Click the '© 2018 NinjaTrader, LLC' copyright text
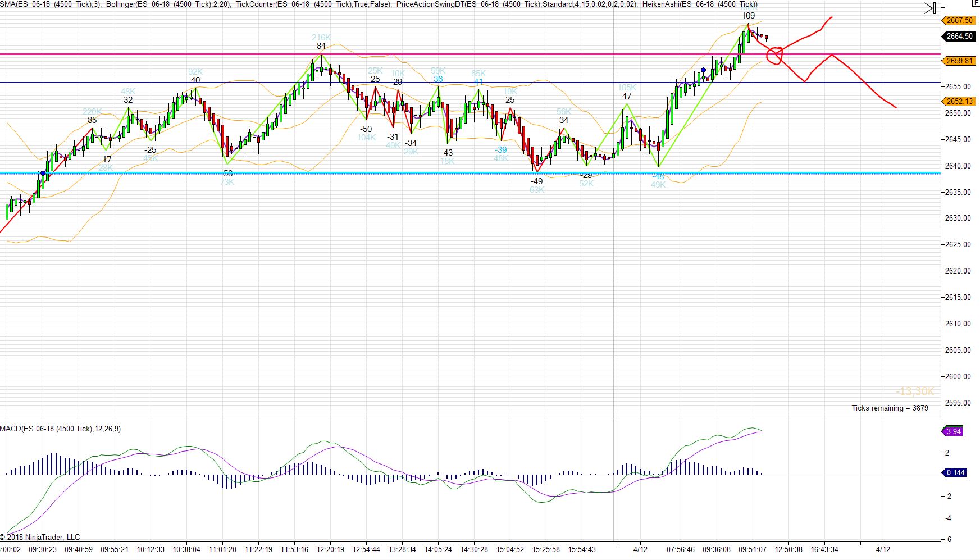The height and width of the screenshot is (560, 980). 40,537
